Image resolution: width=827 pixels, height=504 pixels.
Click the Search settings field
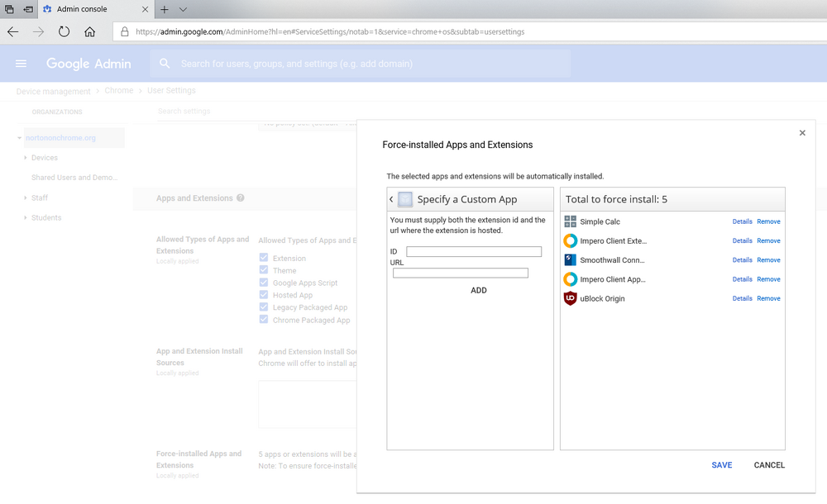(x=257, y=112)
